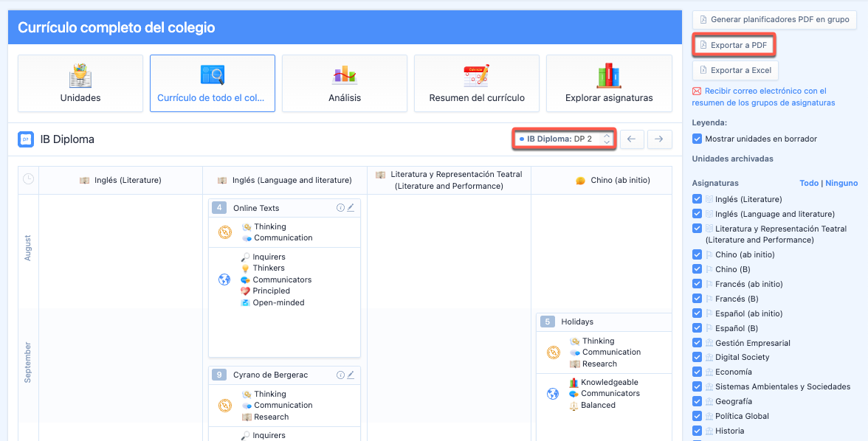This screenshot has height=441, width=868.
Task: Click the IB Diploma DP logo icon
Action: tap(25, 139)
